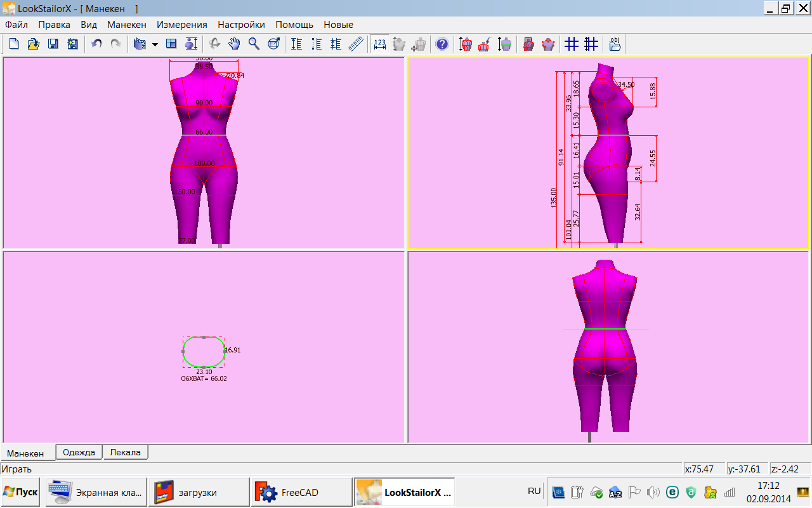Open the Манекен menu
This screenshot has height=508, width=812.
click(x=126, y=25)
